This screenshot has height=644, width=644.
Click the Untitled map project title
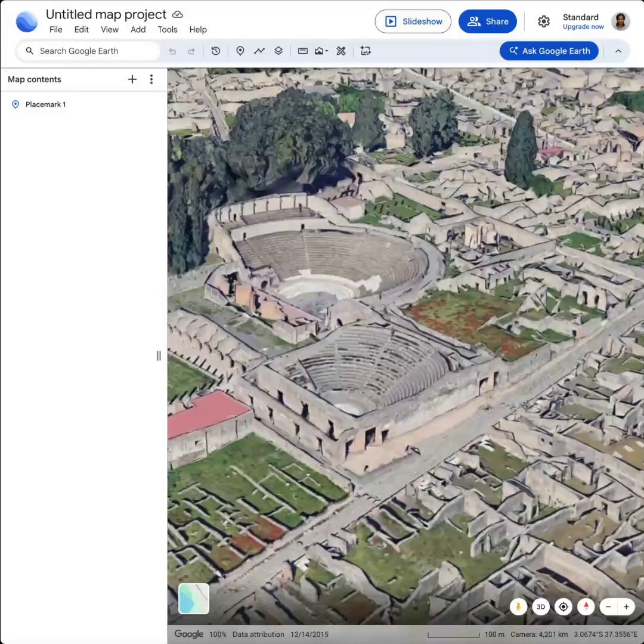[x=106, y=14]
